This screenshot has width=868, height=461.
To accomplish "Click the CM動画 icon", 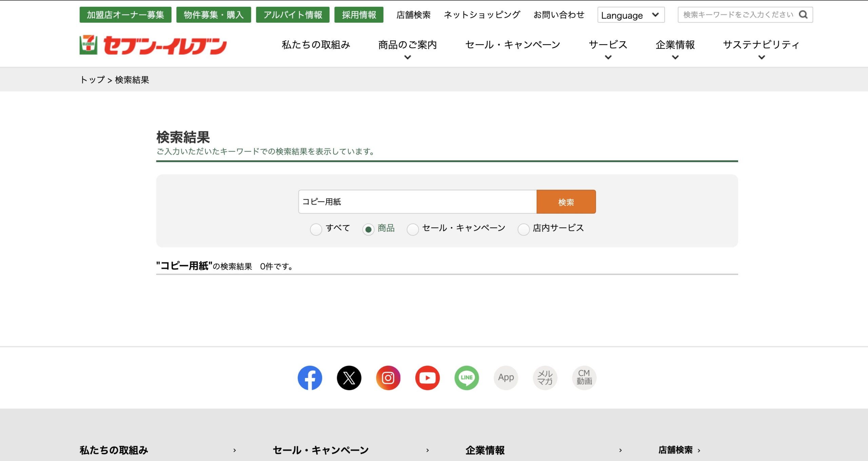I will point(584,378).
